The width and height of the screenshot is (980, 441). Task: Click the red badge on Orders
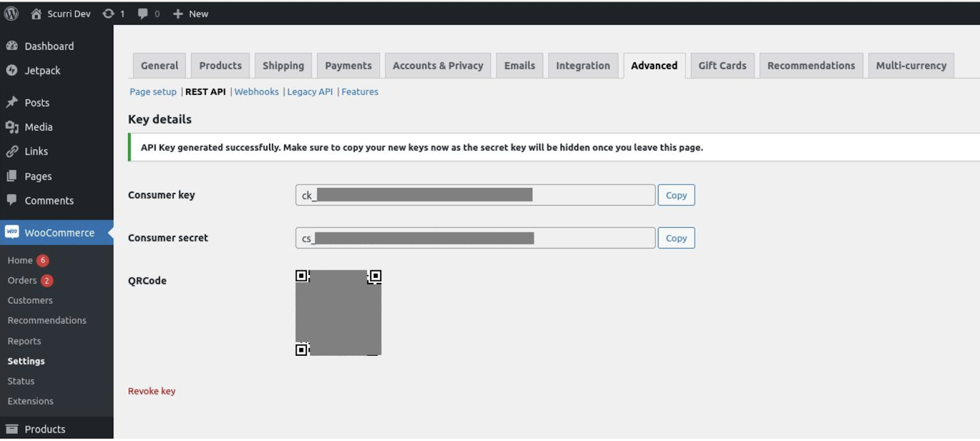(x=47, y=281)
